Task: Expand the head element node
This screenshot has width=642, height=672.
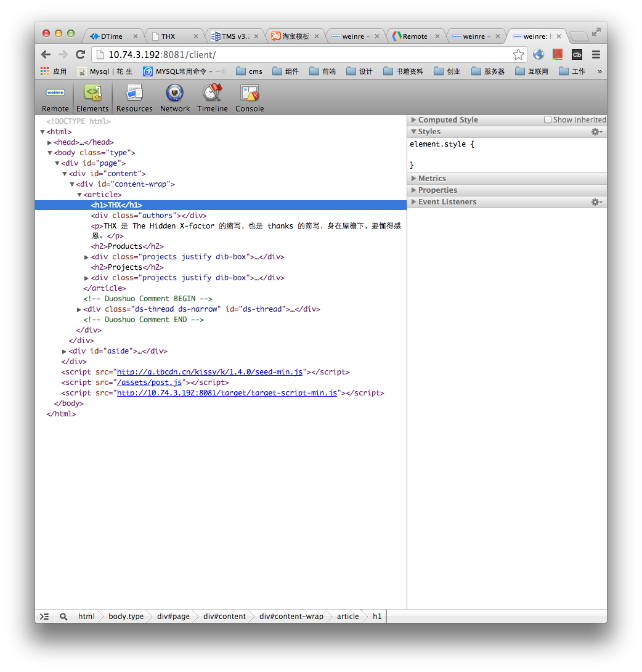Action: pyautogui.click(x=49, y=142)
